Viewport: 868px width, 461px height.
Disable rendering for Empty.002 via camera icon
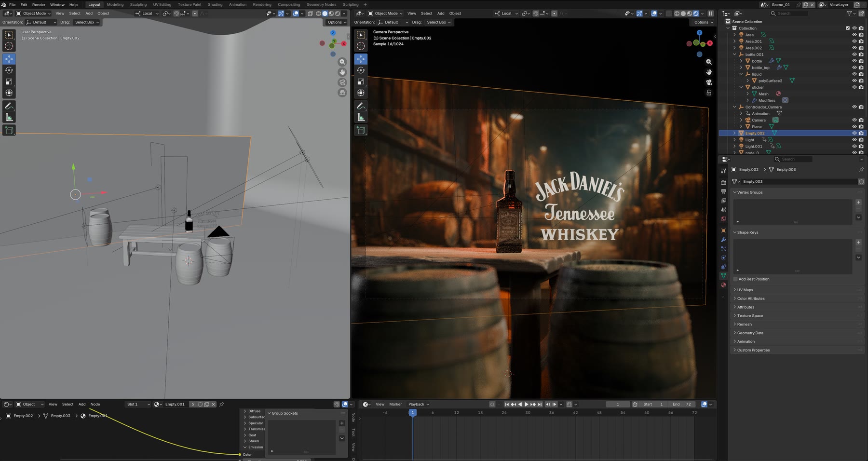[861, 133]
